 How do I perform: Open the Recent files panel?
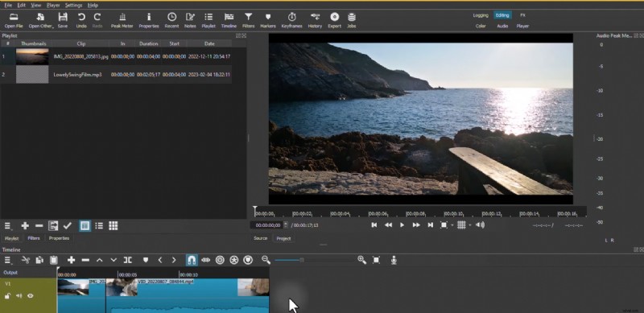pyautogui.click(x=171, y=20)
